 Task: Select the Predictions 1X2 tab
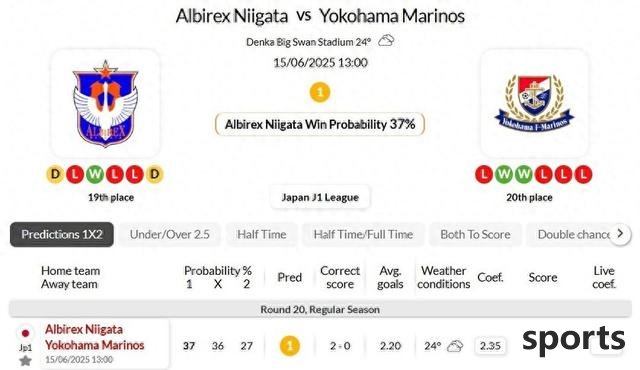coord(62,235)
